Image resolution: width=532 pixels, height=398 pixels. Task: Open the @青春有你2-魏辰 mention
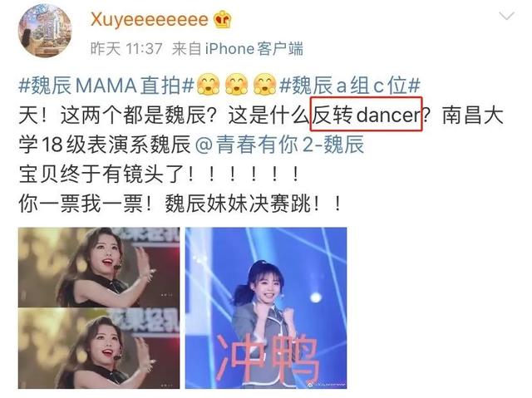279,145
